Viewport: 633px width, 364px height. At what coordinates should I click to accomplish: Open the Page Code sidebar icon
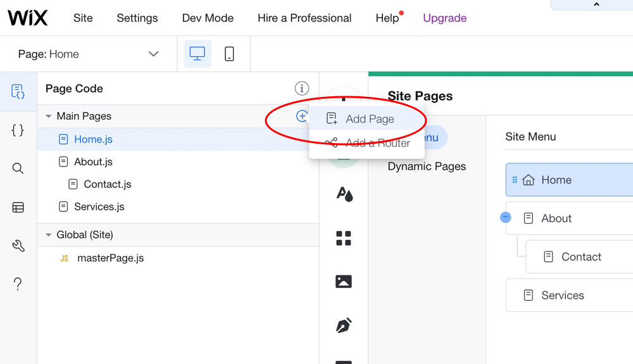(x=18, y=92)
